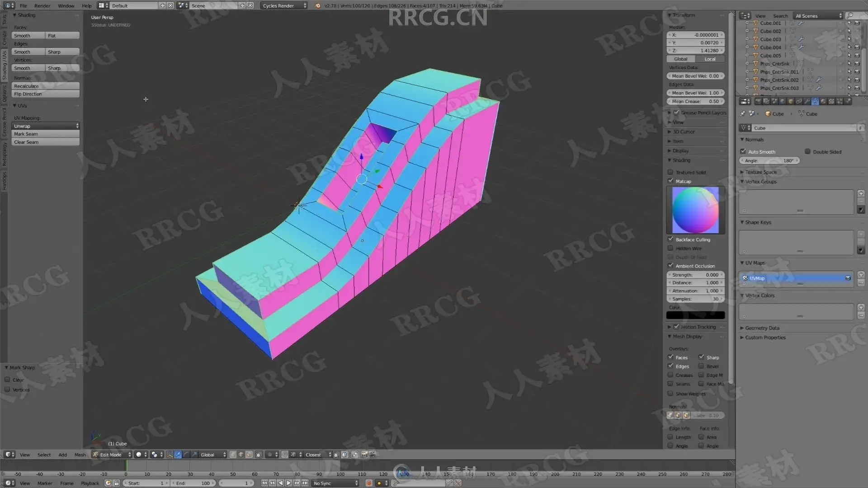Image resolution: width=868 pixels, height=488 pixels.
Task: Open the Render menu
Action: tap(42, 5)
